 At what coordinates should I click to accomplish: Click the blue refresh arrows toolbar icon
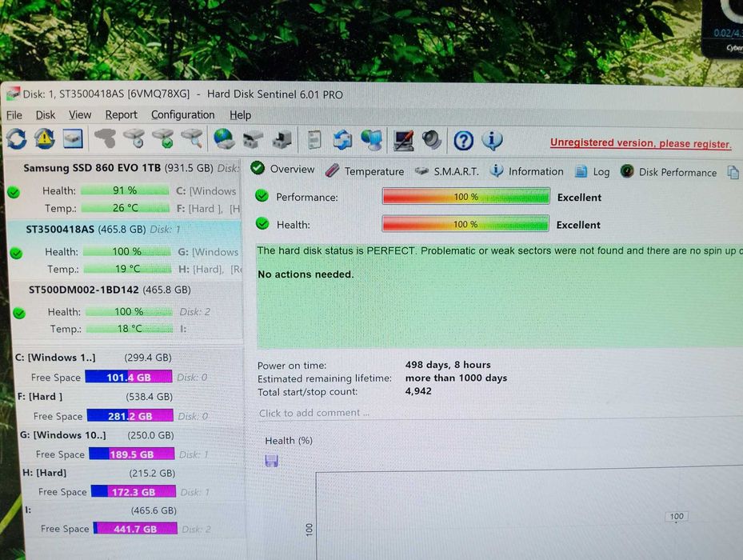(17, 138)
